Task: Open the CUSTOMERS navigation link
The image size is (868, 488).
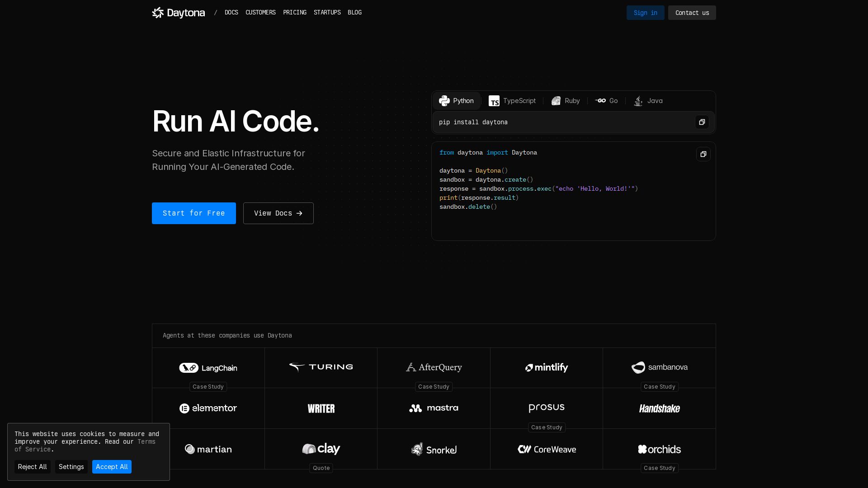Action: coord(260,13)
